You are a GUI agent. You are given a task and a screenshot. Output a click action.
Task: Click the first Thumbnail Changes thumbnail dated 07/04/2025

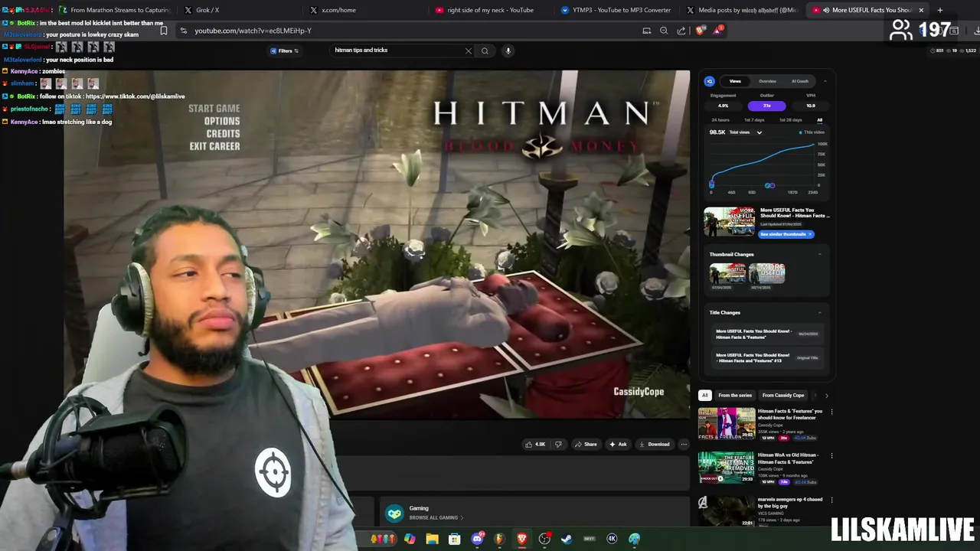coord(727,273)
